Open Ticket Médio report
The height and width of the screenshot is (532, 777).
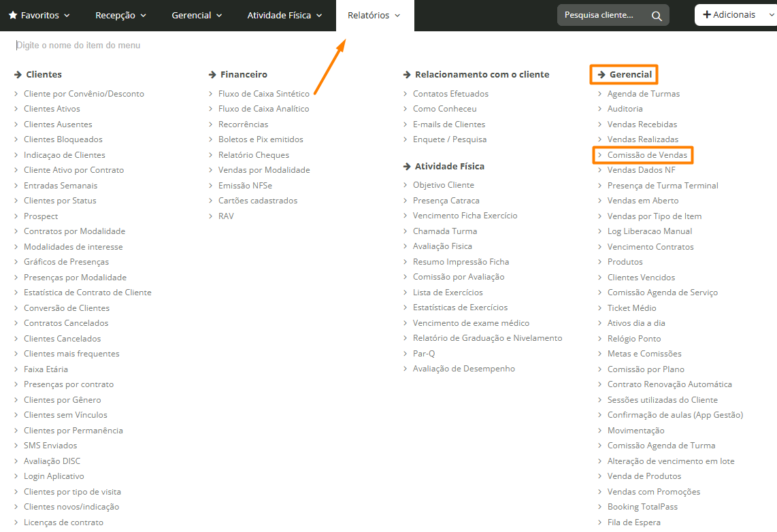[632, 308]
